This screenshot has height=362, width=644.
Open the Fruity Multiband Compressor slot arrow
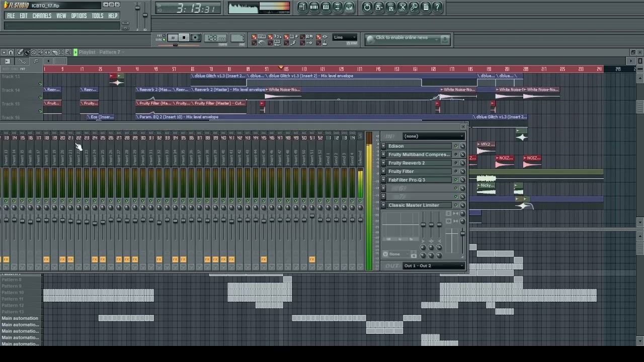click(x=383, y=155)
